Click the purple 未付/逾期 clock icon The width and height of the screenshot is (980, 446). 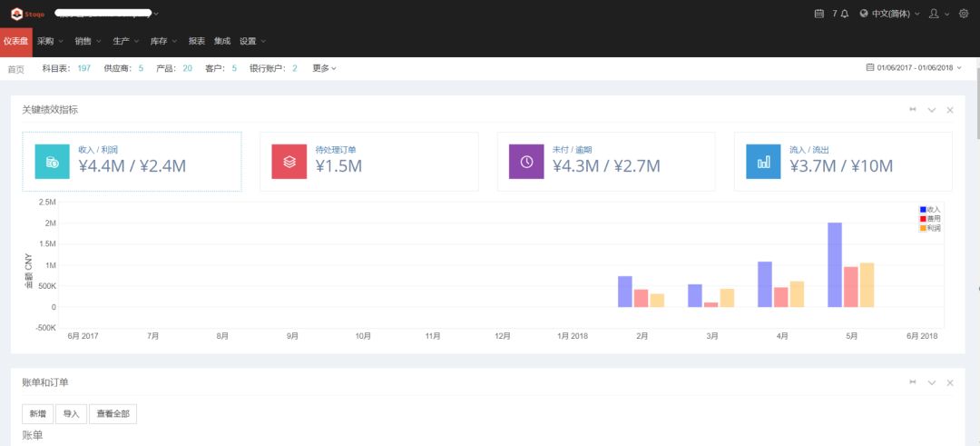click(x=526, y=162)
